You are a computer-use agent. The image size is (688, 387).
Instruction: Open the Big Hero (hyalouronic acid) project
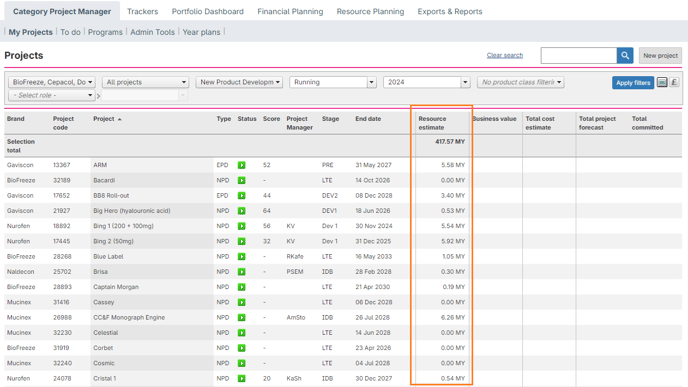click(132, 211)
